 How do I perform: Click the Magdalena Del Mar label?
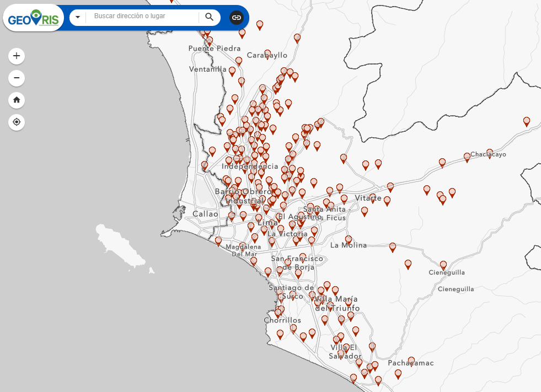243,250
